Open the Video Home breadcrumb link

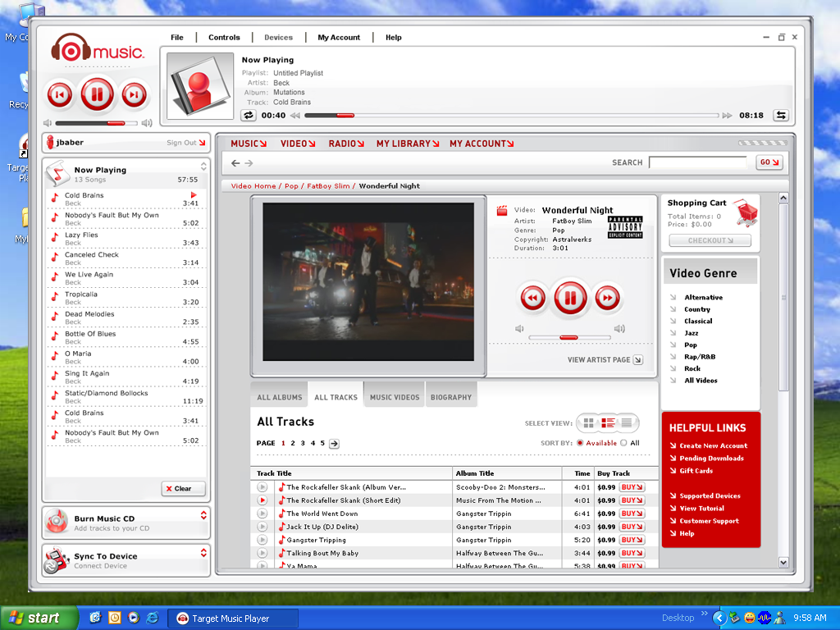tap(253, 186)
